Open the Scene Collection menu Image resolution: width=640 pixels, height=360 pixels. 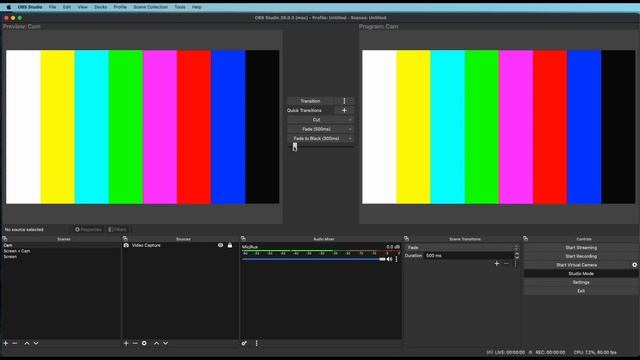(x=151, y=7)
